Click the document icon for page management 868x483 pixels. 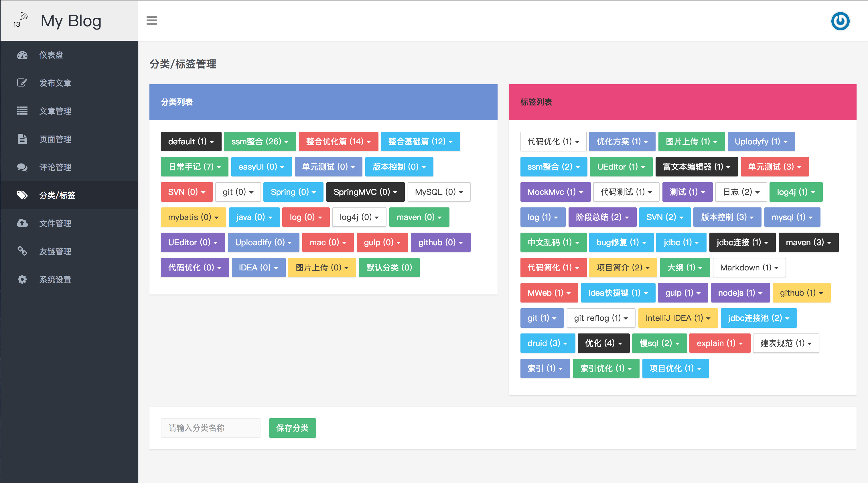click(x=22, y=139)
